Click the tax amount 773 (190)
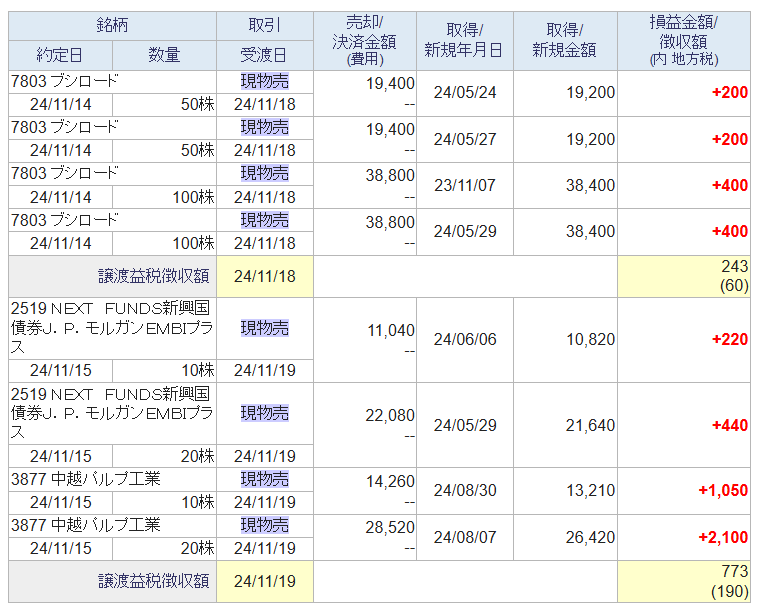Image resolution: width=761 pixels, height=612 pixels. 730,581
